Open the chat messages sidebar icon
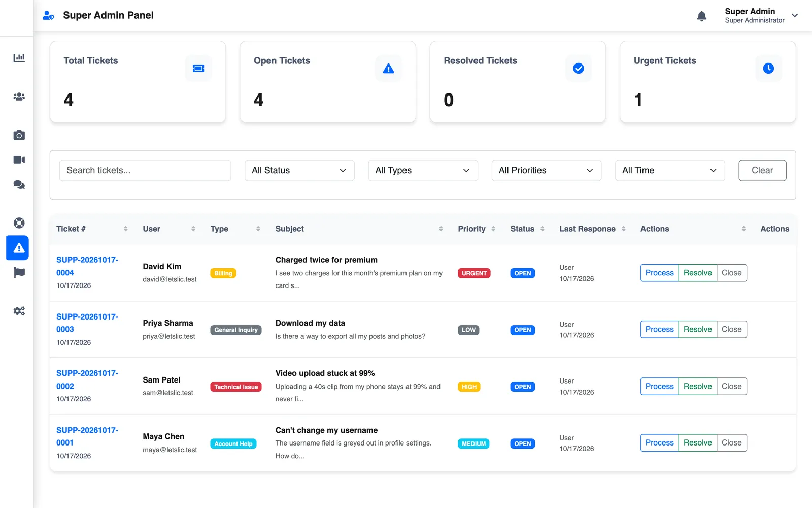This screenshot has width=812, height=508. 19,185
